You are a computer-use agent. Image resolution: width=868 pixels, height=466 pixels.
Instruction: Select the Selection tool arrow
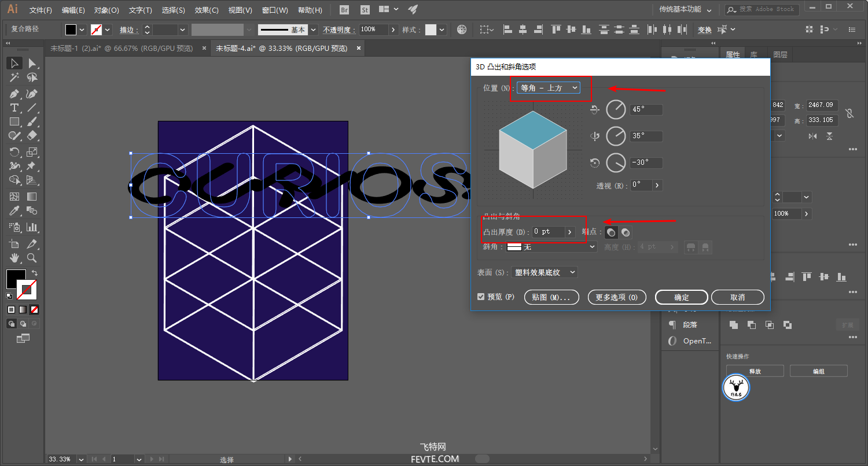[x=14, y=63]
